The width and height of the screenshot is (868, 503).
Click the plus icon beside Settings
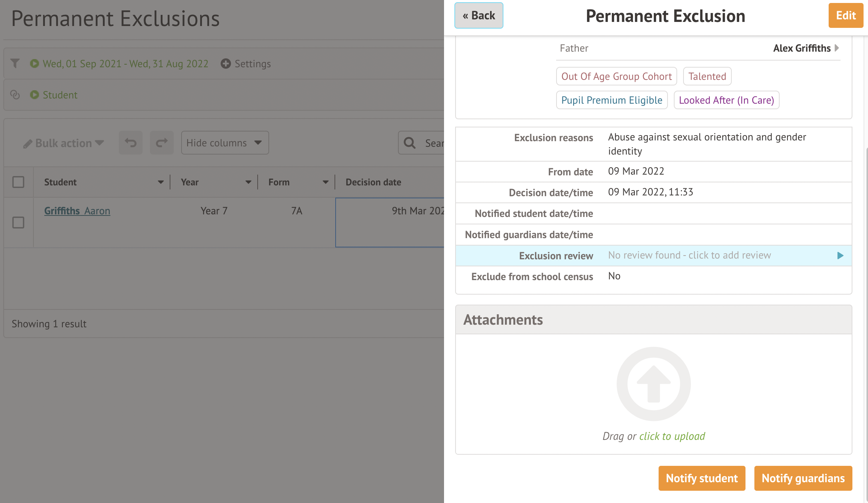225,64
